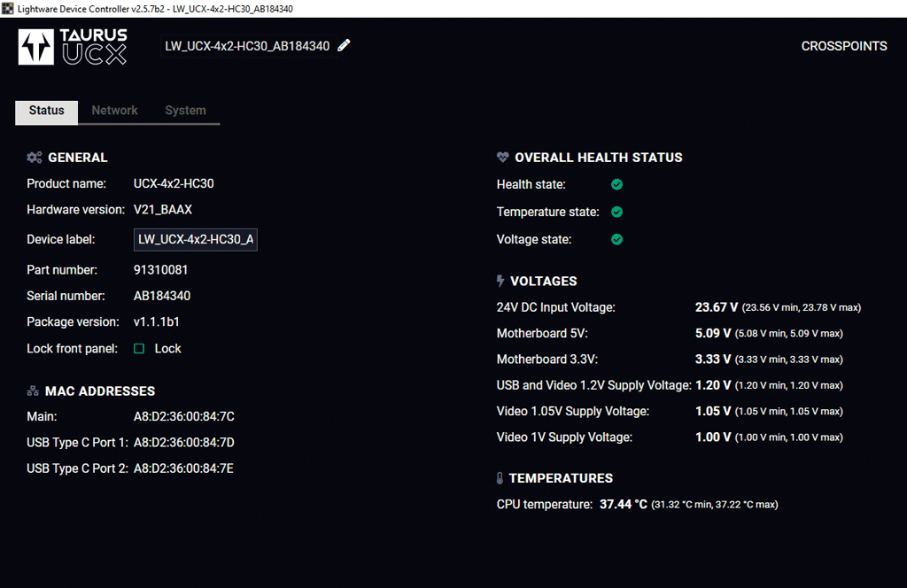
Task: Click the 1.20 V supply voltage value
Action: coord(713,385)
